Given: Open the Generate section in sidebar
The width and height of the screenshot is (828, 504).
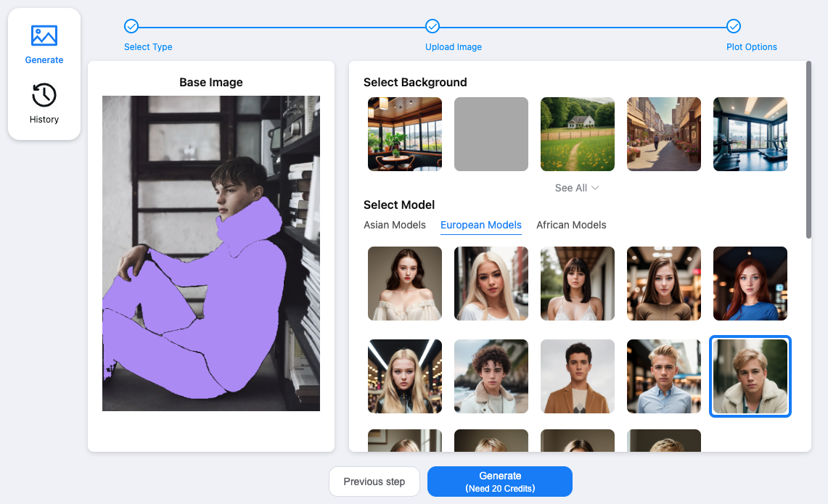Looking at the screenshot, I should pyautogui.click(x=44, y=45).
